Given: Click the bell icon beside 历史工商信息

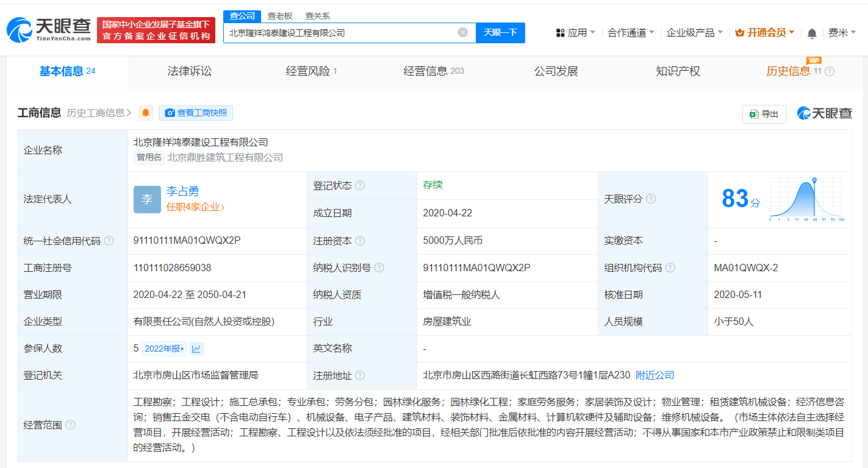Looking at the screenshot, I should point(145,113).
